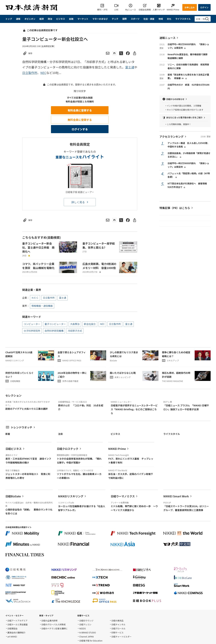Open the ChatGPT活用スキル10選 thumbnail
216x644 pixels.
coord(46,355)
